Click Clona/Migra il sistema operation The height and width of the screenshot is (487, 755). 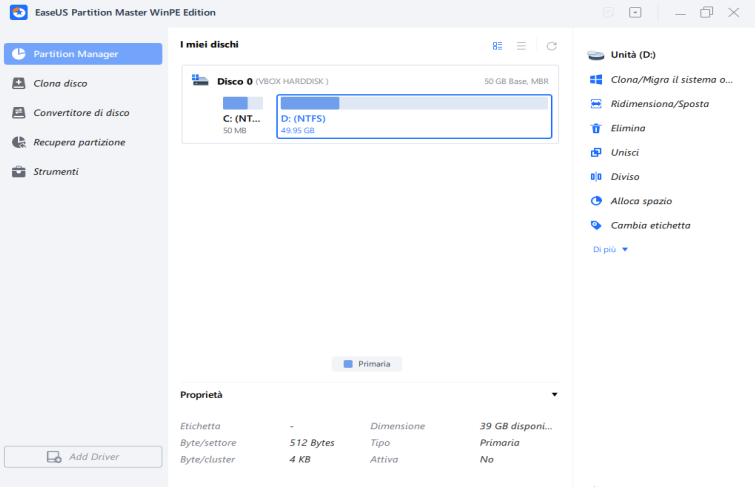[672, 79]
